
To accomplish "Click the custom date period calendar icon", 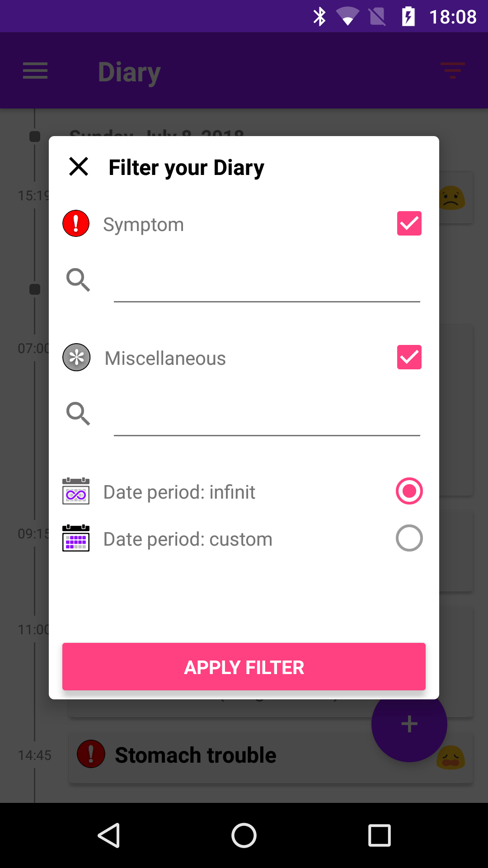I will 76,538.
